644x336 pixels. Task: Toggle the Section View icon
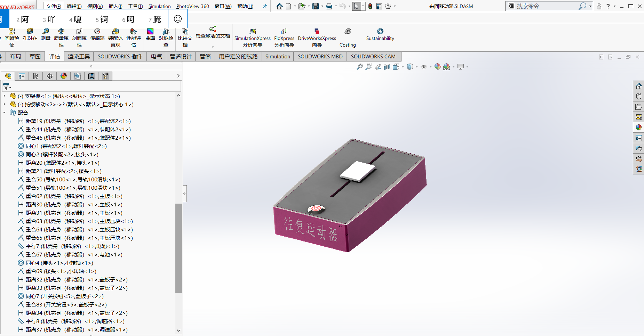click(x=387, y=67)
